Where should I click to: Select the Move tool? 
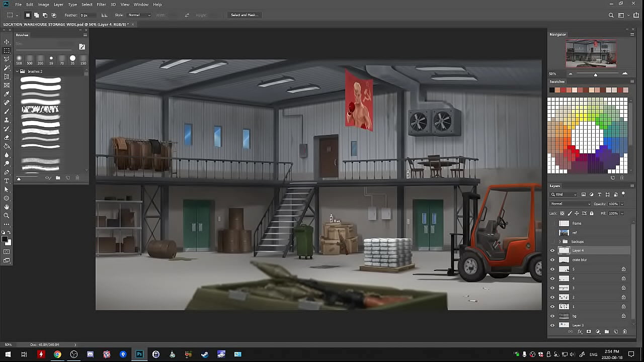pyautogui.click(x=7, y=42)
